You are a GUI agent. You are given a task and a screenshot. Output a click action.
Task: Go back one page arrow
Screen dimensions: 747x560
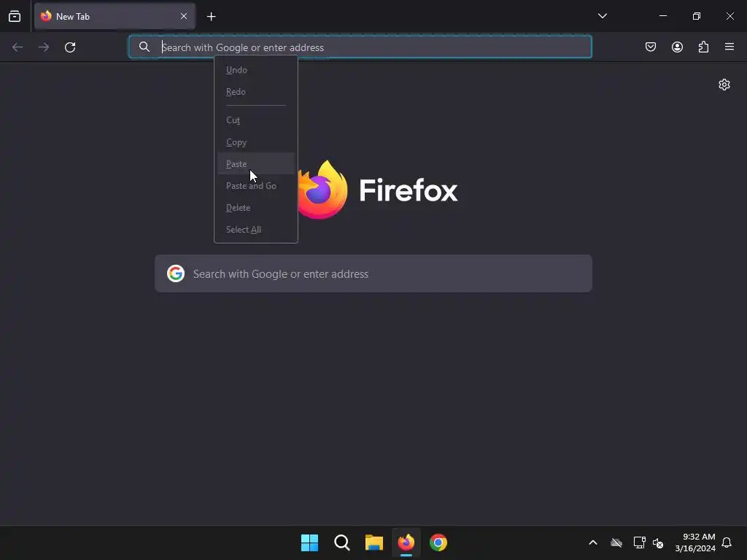18,47
